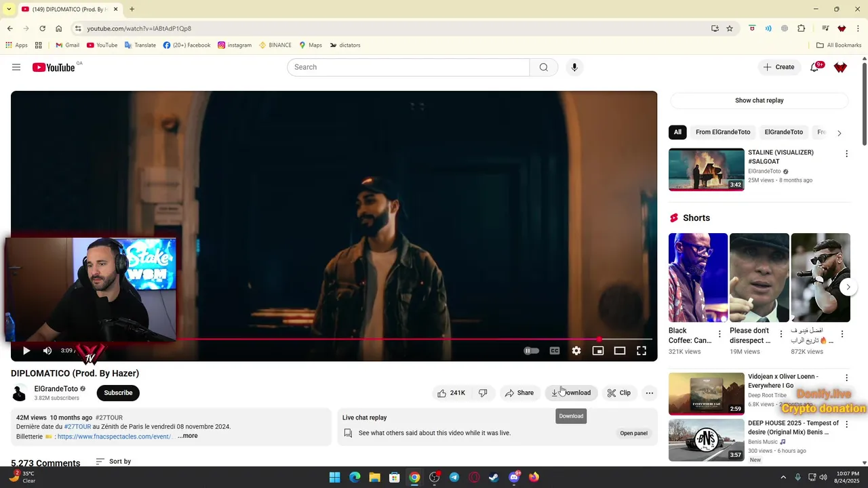Dislike the video thumbs down
Viewport: 868px width, 488px height.
[483, 392]
